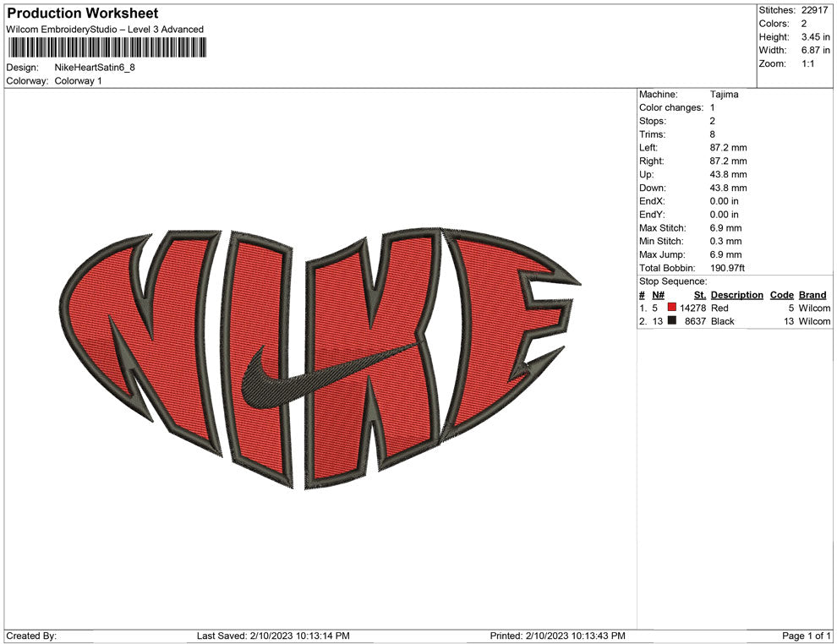Select the Up value 43.8 mm
837x644 pixels.
point(728,174)
